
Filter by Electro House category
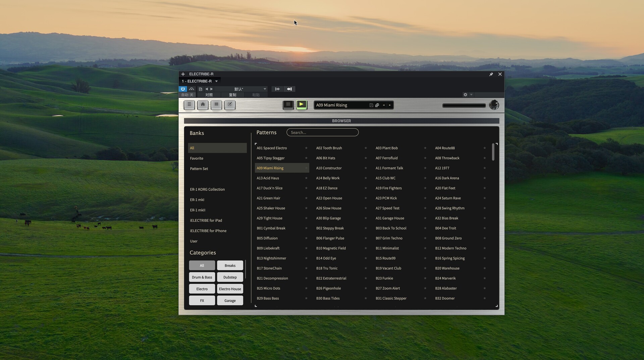(x=230, y=289)
